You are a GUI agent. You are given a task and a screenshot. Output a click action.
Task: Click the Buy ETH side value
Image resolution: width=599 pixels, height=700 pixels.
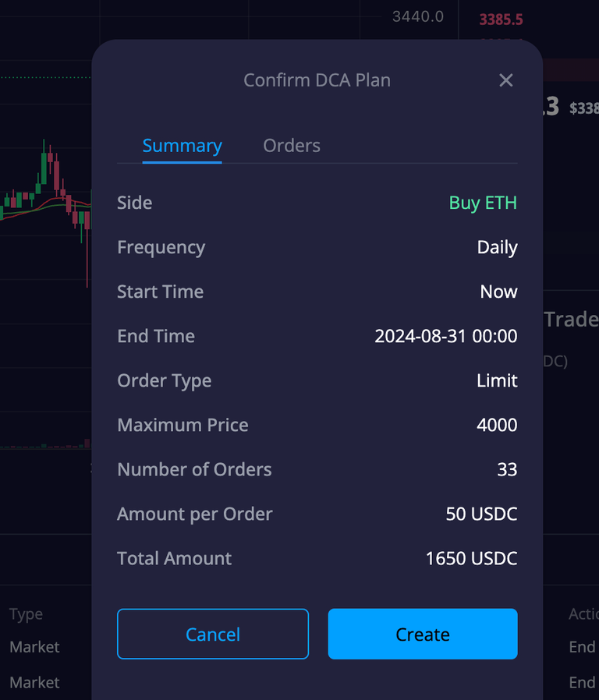coord(483,203)
